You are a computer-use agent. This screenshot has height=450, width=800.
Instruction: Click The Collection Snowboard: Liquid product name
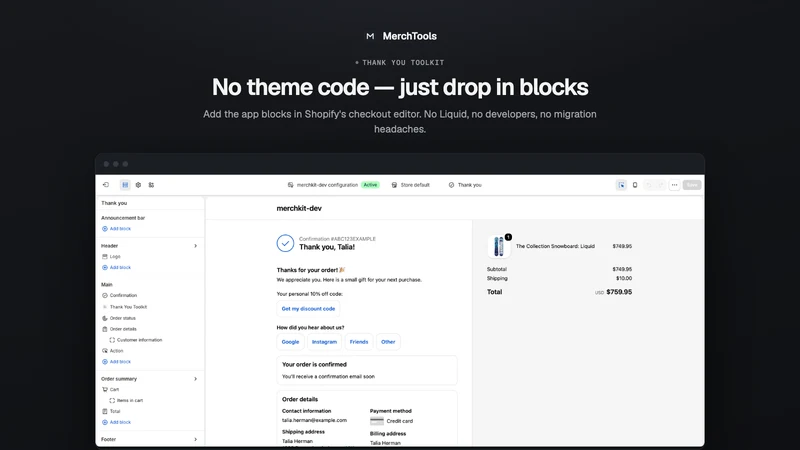(x=555, y=246)
